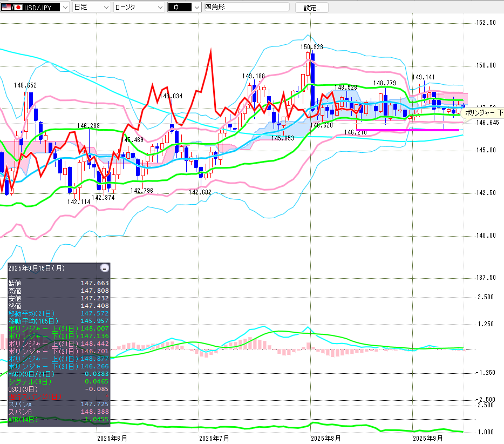Select the 安値 147.232 row
The height and width of the screenshot is (444, 504).
tap(58, 298)
